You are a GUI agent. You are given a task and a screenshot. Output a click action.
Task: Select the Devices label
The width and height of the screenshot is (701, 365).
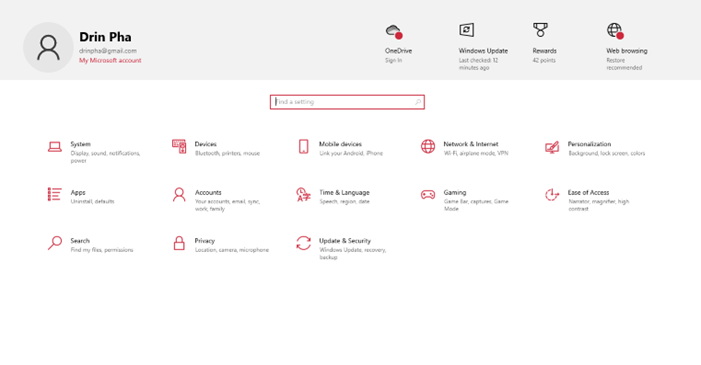pyautogui.click(x=206, y=144)
